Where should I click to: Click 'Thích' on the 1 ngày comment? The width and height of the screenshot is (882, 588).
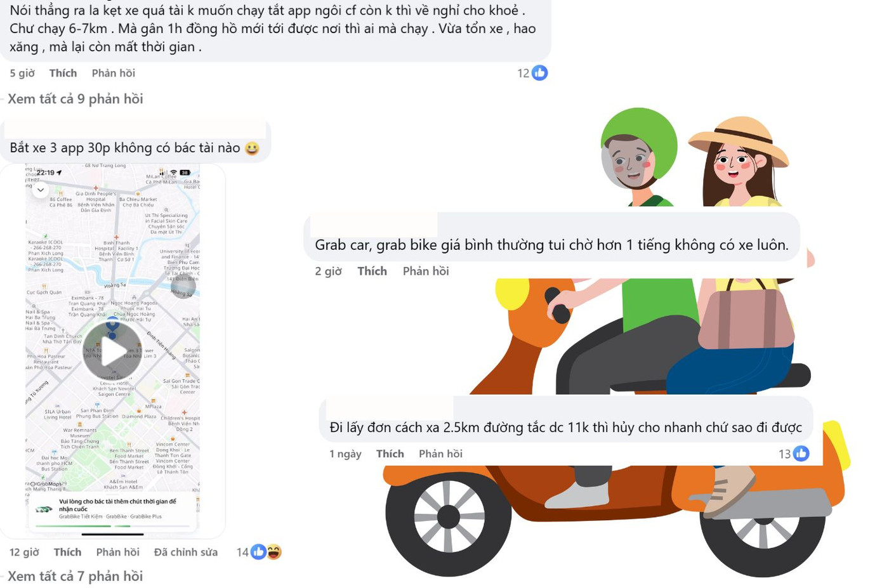point(390,454)
